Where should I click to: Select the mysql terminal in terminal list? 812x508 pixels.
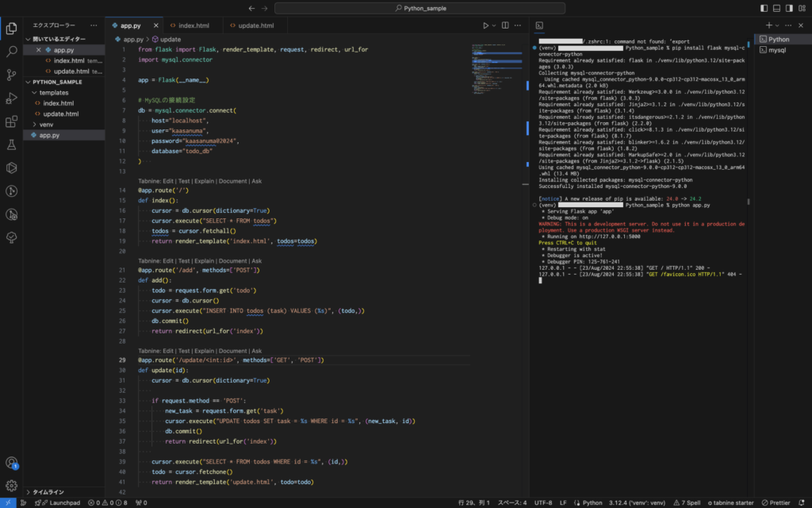click(x=777, y=50)
